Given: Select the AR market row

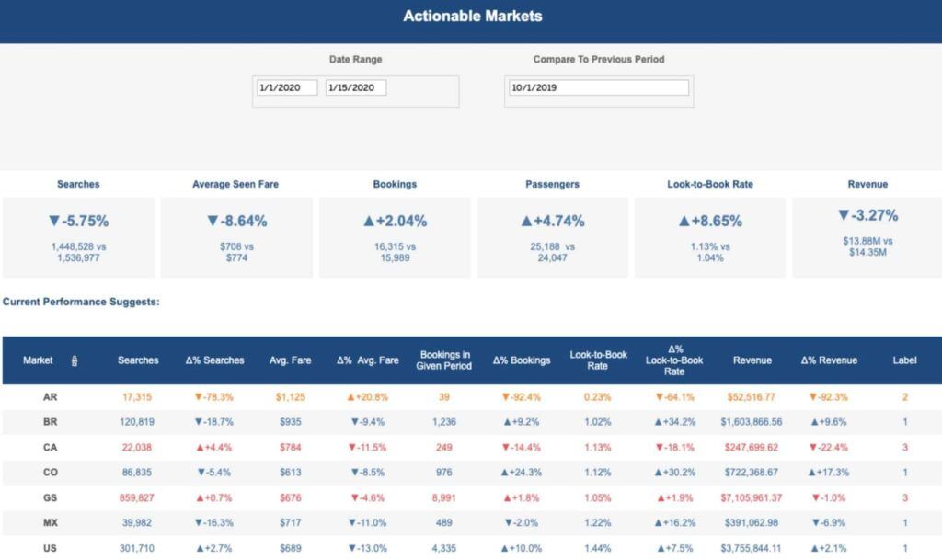Looking at the screenshot, I should pyautogui.click(x=471, y=396).
